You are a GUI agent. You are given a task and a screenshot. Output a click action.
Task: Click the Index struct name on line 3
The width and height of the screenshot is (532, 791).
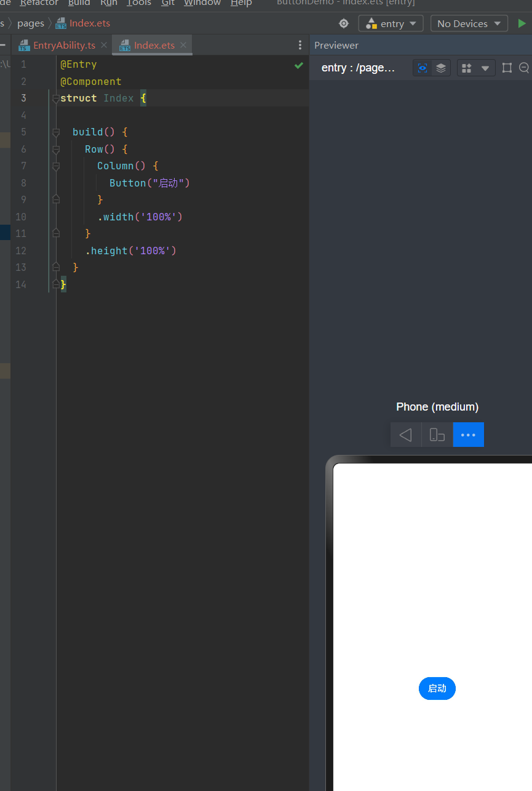click(x=119, y=98)
